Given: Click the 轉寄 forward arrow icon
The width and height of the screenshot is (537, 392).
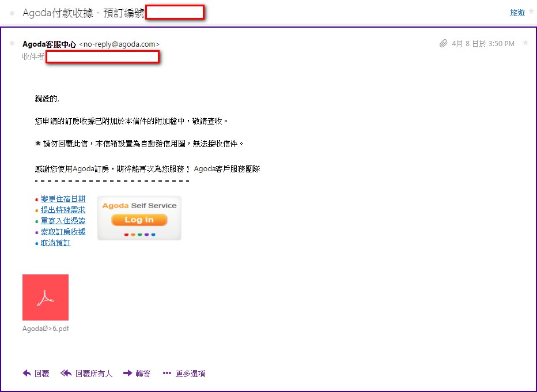Looking at the screenshot, I should [x=128, y=373].
